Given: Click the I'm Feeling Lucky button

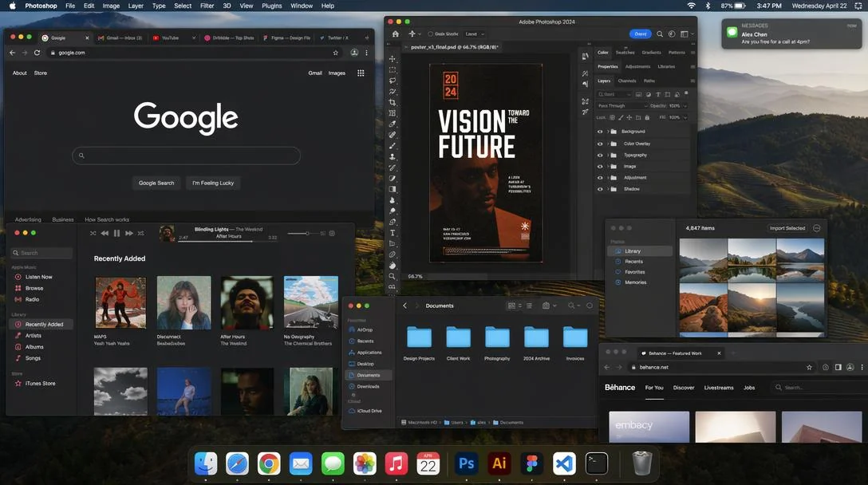Looking at the screenshot, I should [x=213, y=183].
